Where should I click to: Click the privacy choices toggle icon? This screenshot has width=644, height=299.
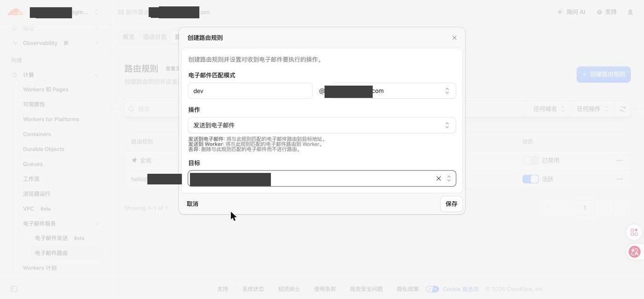pyautogui.click(x=432, y=289)
